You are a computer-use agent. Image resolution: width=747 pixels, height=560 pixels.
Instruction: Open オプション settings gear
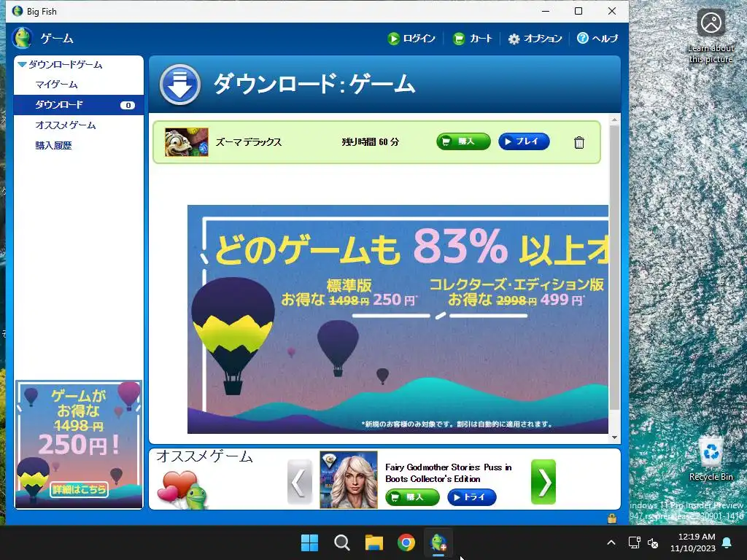[x=535, y=39]
